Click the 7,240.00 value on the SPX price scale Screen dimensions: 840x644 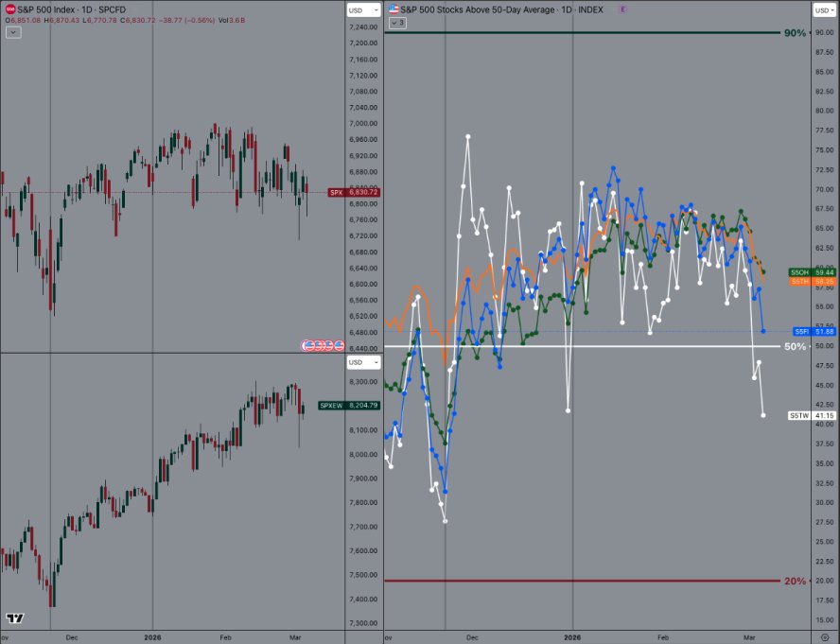pos(363,27)
